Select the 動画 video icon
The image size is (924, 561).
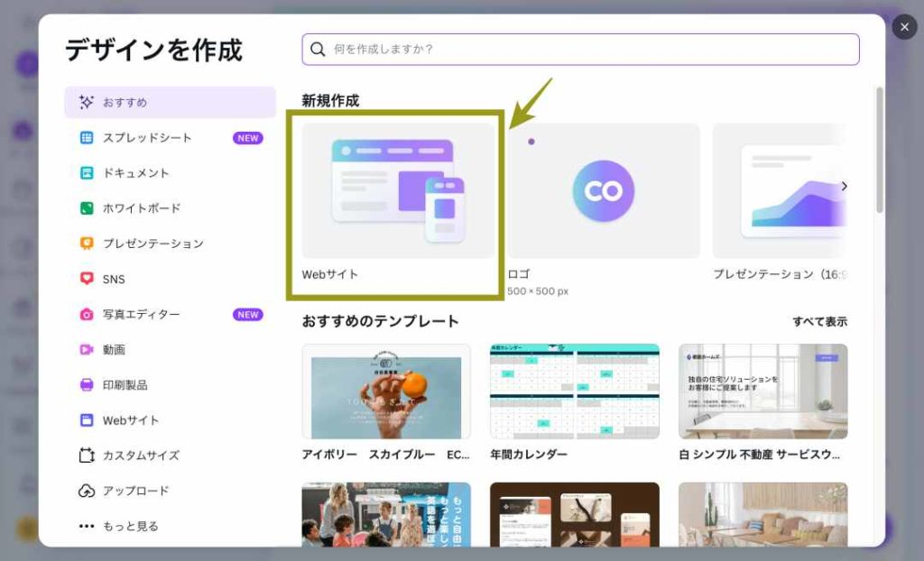click(x=87, y=350)
